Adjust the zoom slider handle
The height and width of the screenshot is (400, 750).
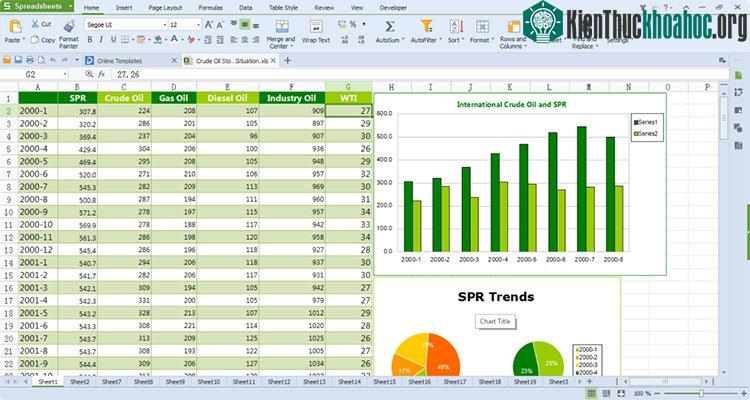[x=701, y=393]
